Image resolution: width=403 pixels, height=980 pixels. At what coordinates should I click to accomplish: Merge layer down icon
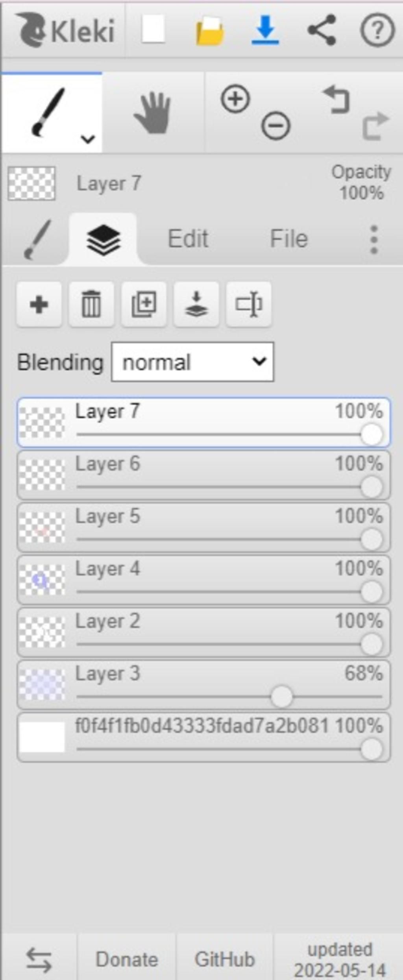(196, 304)
